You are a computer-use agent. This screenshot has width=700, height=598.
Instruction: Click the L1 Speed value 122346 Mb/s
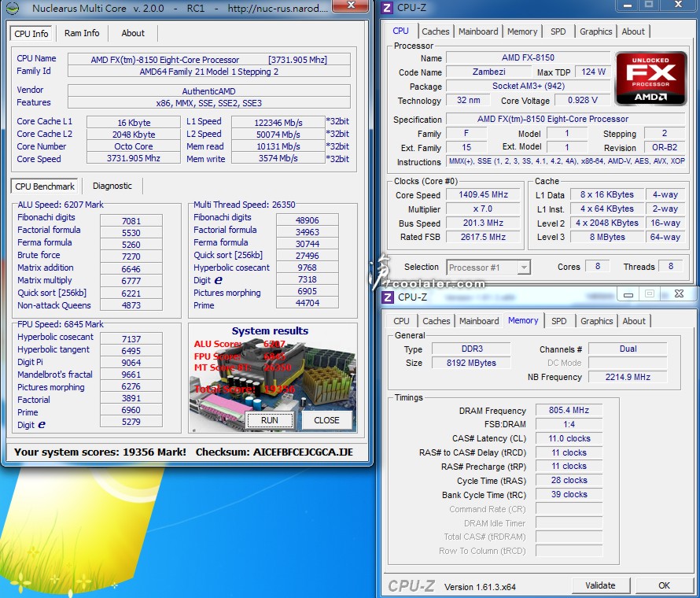[278, 123]
